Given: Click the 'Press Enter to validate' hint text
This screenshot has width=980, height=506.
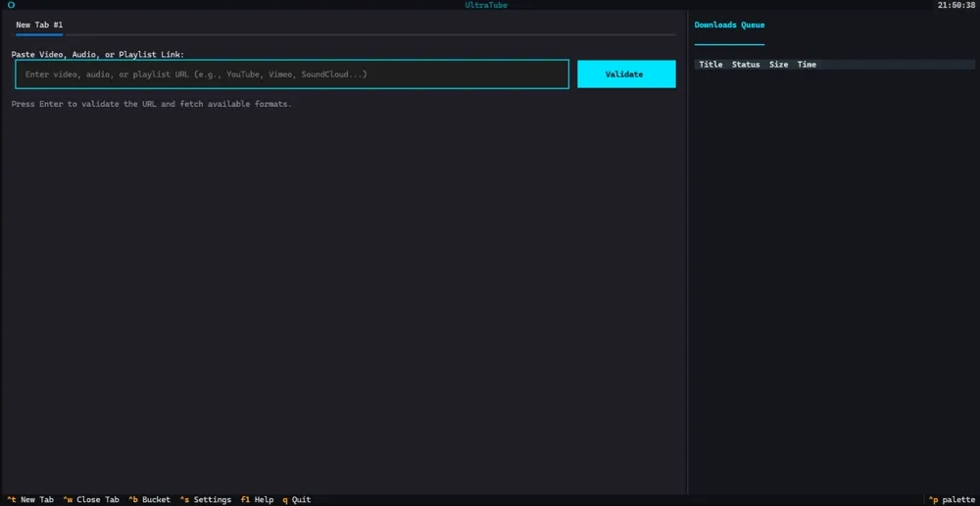Looking at the screenshot, I should (151, 104).
